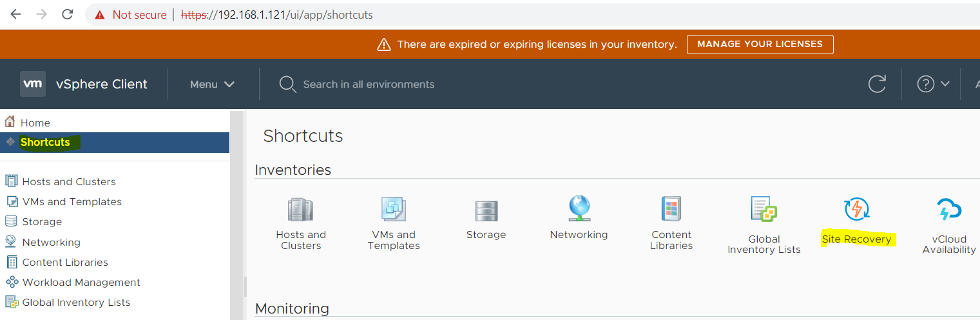Open the Help dropdown menu
This screenshot has width=980, height=320.
tap(934, 84)
